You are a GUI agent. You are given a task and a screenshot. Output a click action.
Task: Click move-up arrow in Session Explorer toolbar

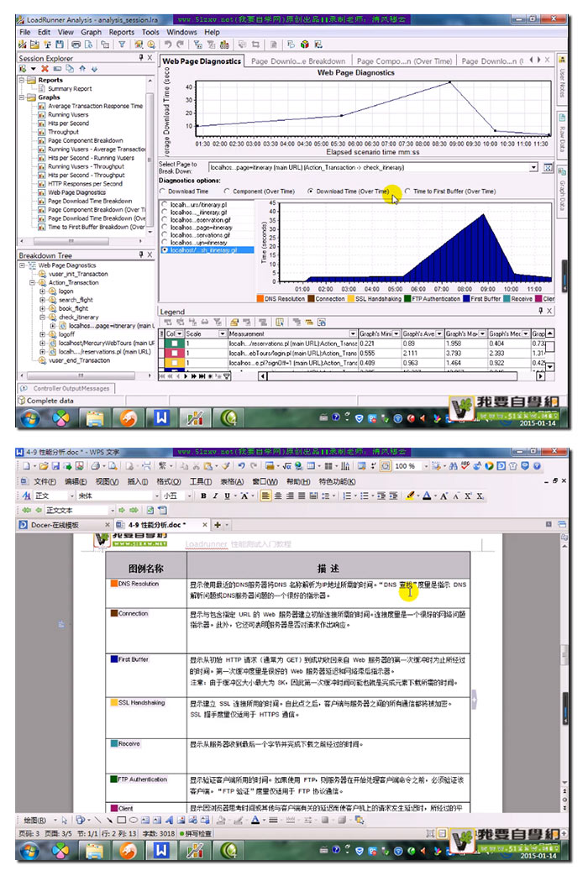coord(82,69)
